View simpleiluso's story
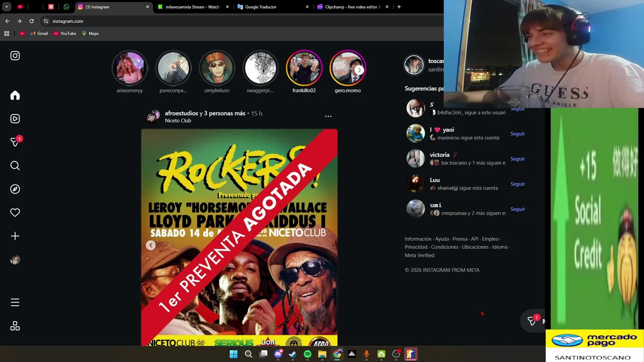Screen dimensions: 644x362 pyautogui.click(x=217, y=68)
